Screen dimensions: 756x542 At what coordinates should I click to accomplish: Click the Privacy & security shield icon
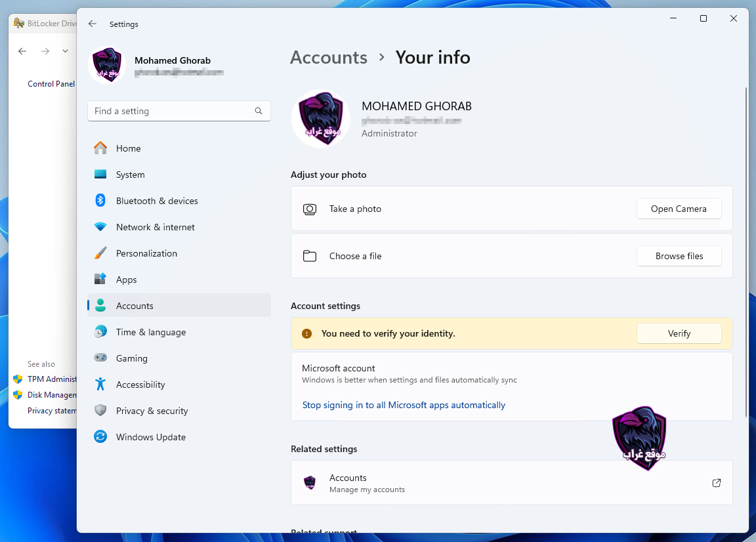(x=100, y=410)
